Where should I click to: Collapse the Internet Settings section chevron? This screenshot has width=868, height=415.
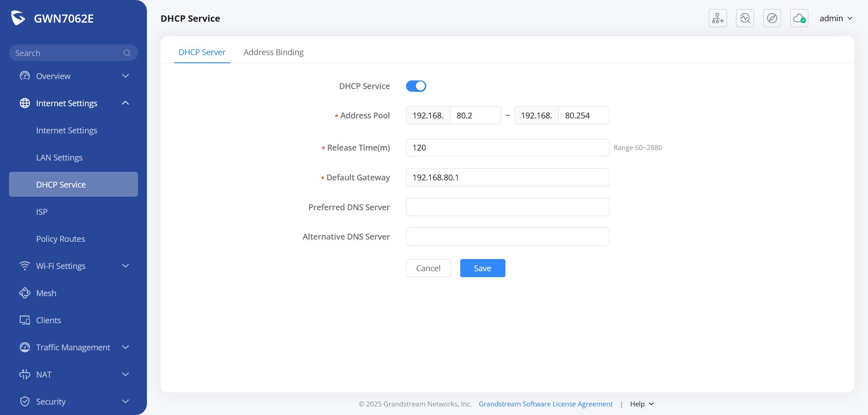coord(126,103)
